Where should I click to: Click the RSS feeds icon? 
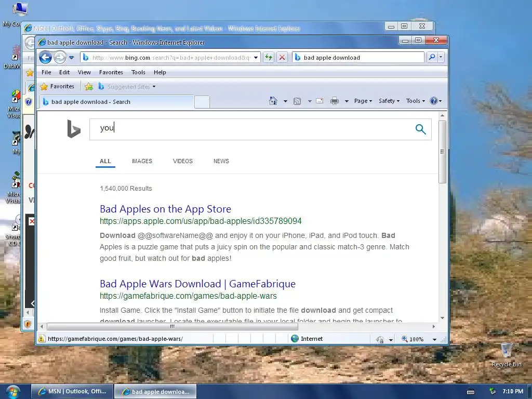297,101
